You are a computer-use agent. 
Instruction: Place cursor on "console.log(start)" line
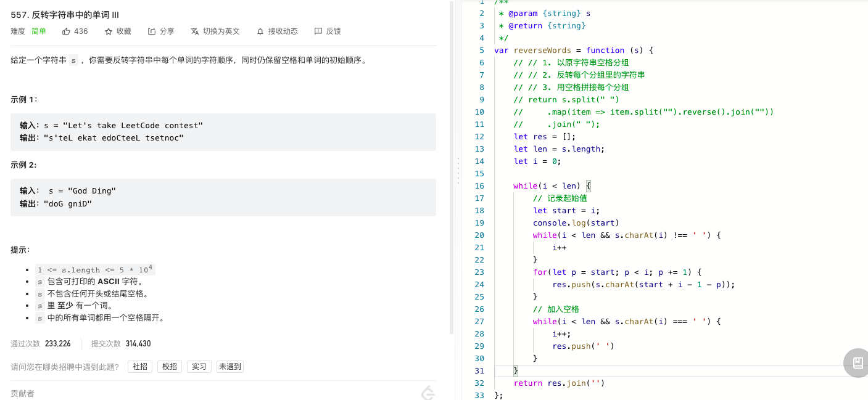(576, 222)
